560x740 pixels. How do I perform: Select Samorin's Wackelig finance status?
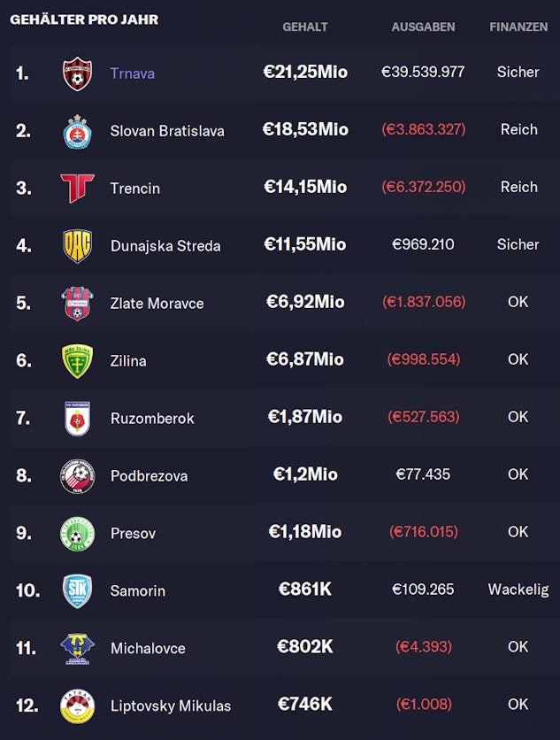[x=518, y=590]
